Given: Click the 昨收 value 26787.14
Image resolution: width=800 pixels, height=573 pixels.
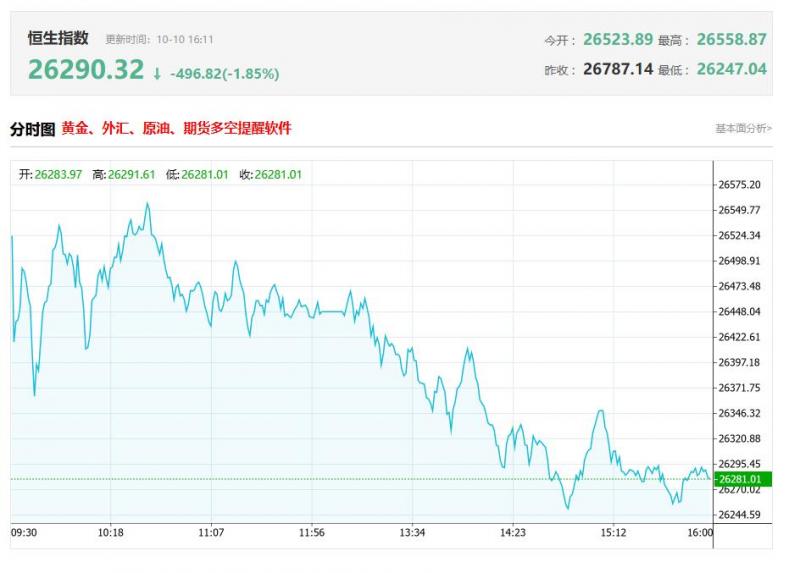Looking at the screenshot, I should 617,69.
